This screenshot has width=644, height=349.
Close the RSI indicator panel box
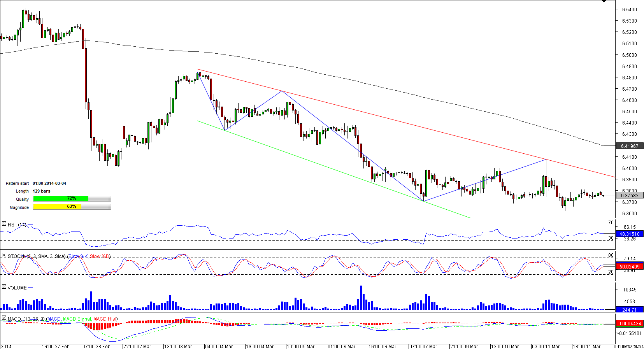click(4, 224)
